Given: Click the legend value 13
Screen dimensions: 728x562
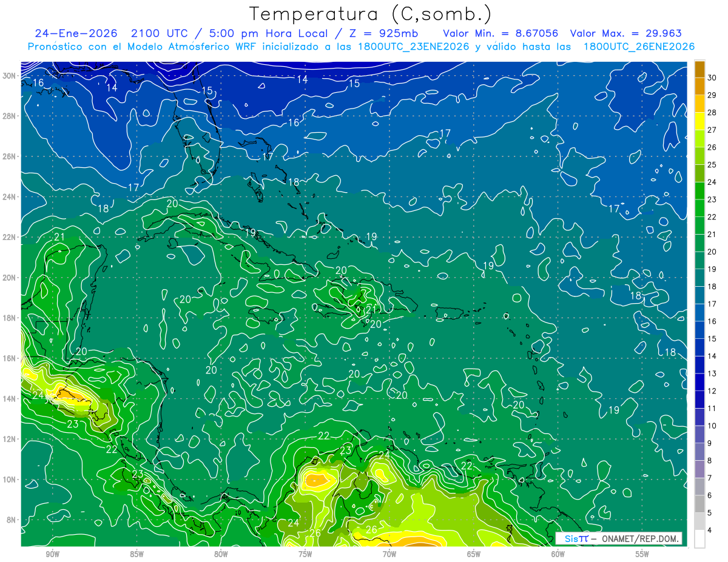Looking at the screenshot, I should point(712,373).
